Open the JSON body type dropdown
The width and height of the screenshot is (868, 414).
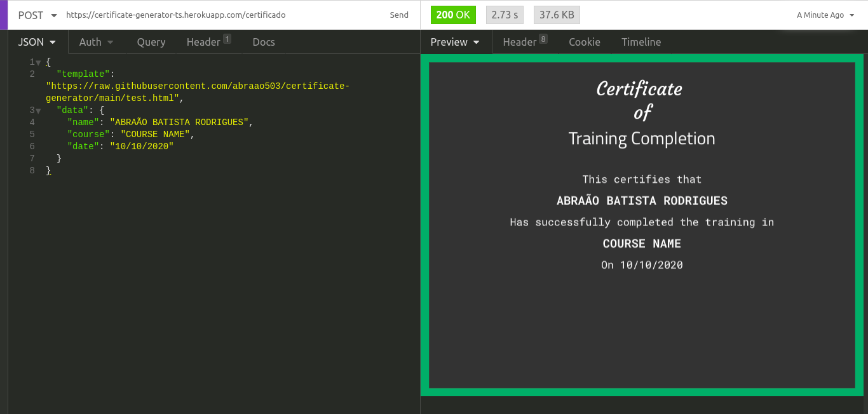36,42
